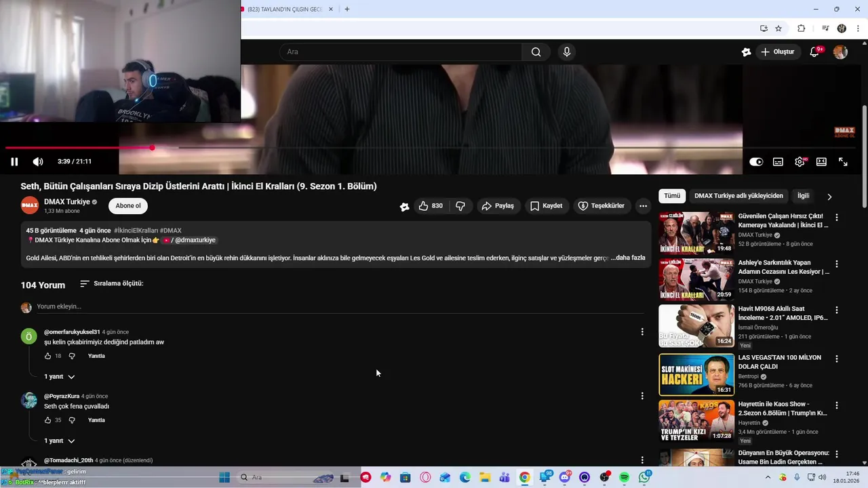Open the player settings gear
868x488 pixels.
point(800,162)
